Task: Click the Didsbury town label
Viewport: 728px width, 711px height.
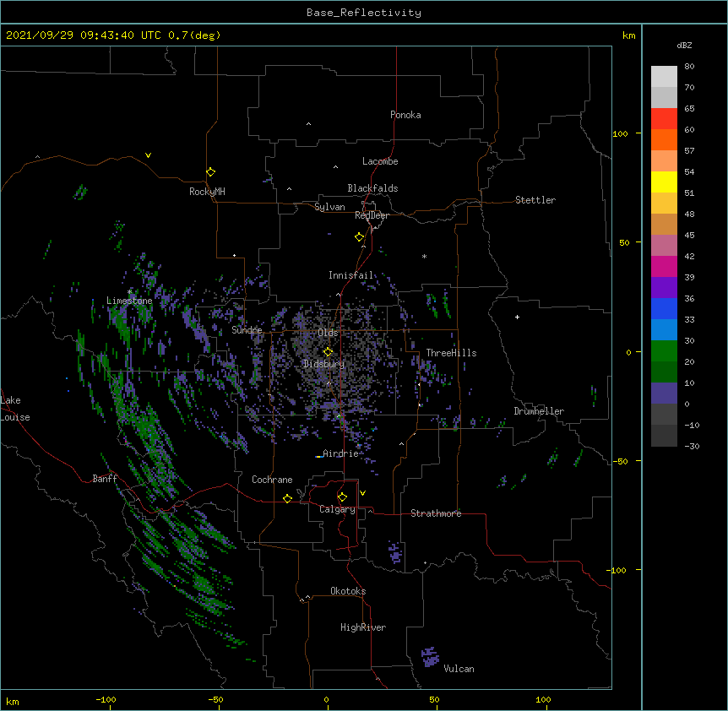Action: pos(324,364)
